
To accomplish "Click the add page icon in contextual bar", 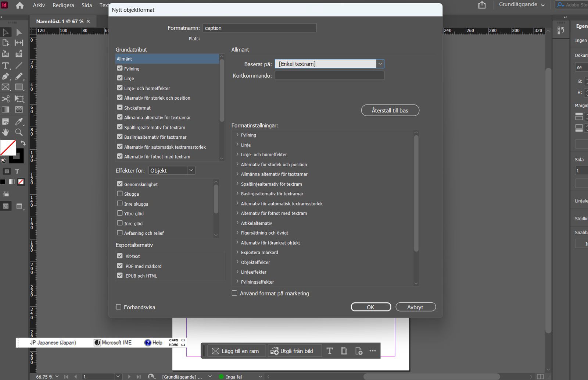I will (x=359, y=351).
